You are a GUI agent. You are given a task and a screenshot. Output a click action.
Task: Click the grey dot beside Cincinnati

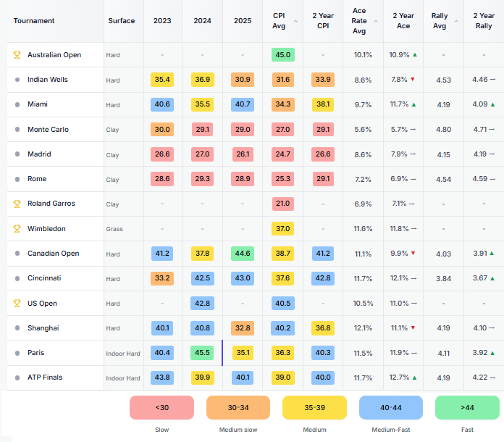click(17, 278)
